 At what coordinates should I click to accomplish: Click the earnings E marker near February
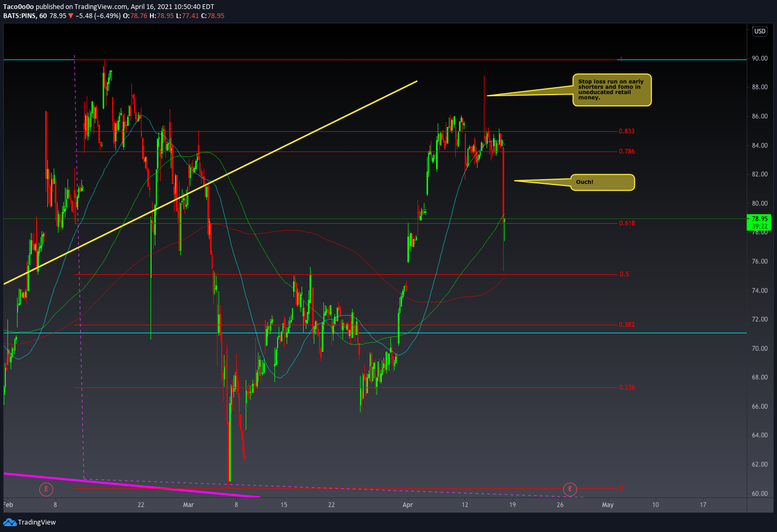[x=46, y=488]
